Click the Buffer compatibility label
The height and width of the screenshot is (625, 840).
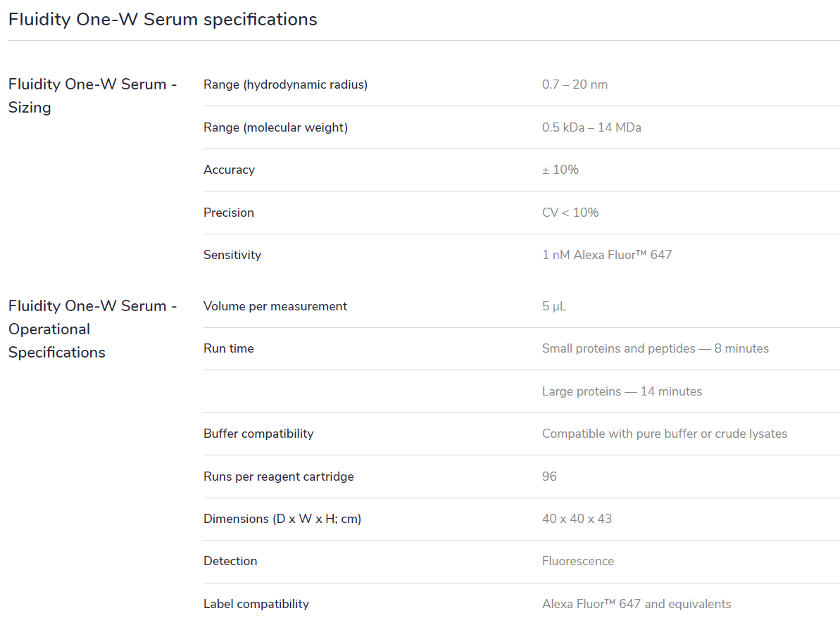click(x=258, y=434)
